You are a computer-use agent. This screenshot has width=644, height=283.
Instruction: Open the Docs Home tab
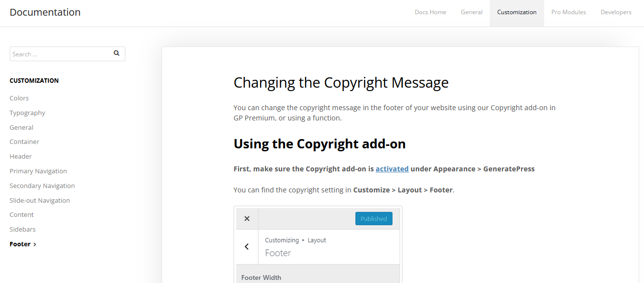tap(430, 12)
